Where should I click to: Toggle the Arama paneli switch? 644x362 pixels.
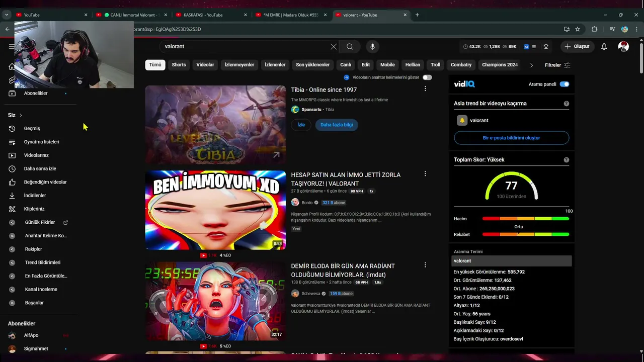tap(565, 84)
